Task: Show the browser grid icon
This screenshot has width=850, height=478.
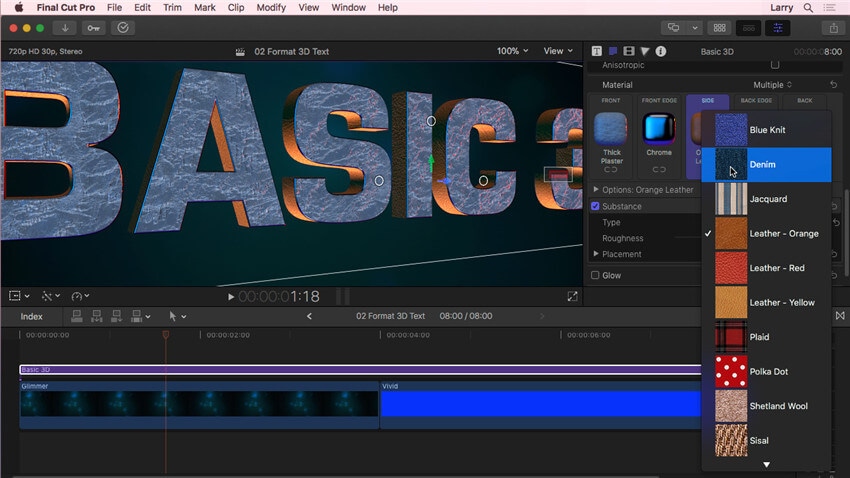Action: (x=719, y=28)
